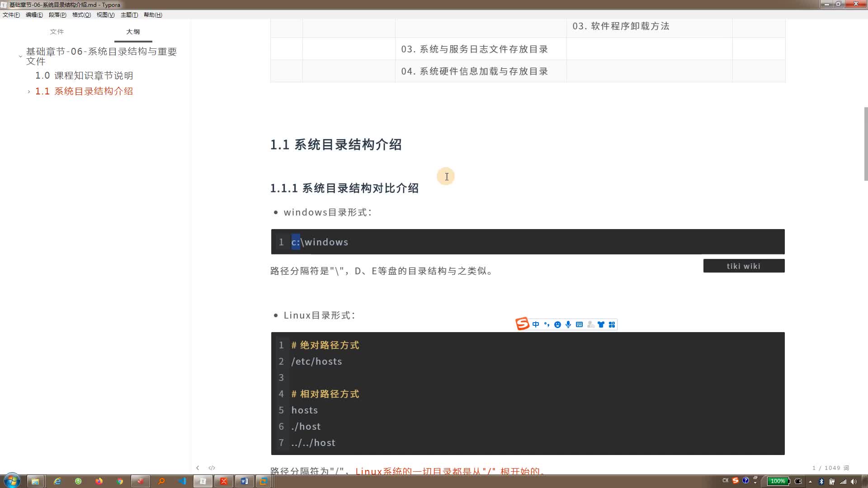Open the 主题(T) menu
Viewport: 868px width, 488px height.
(129, 15)
